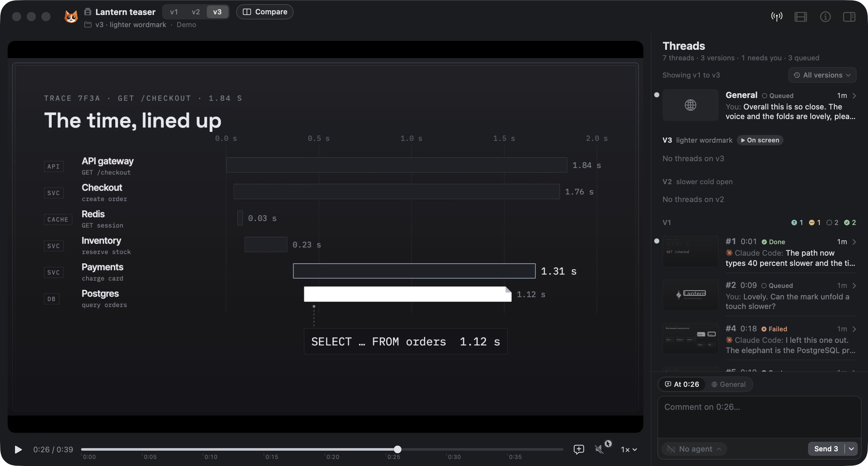Open thread #4 thumbnail
The width and height of the screenshot is (868, 466).
click(x=691, y=339)
